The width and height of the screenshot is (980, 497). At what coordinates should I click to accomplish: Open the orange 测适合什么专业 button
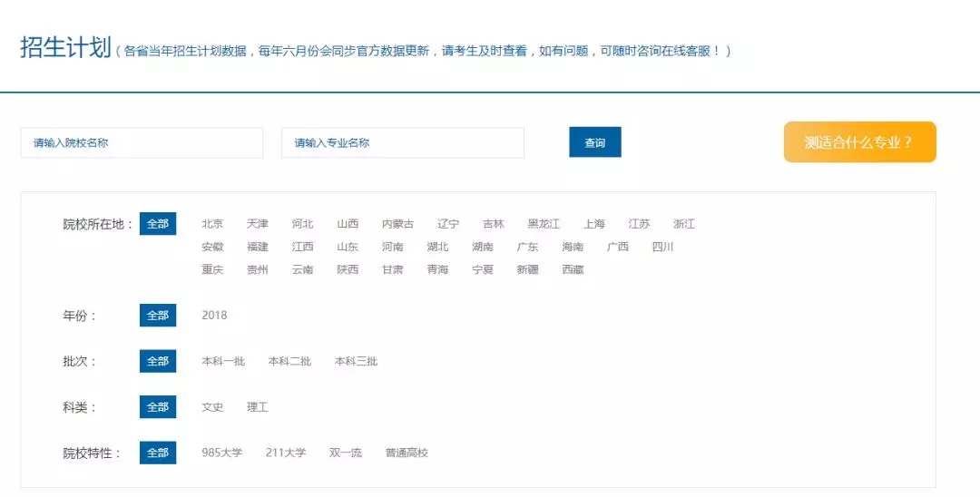pyautogui.click(x=859, y=142)
